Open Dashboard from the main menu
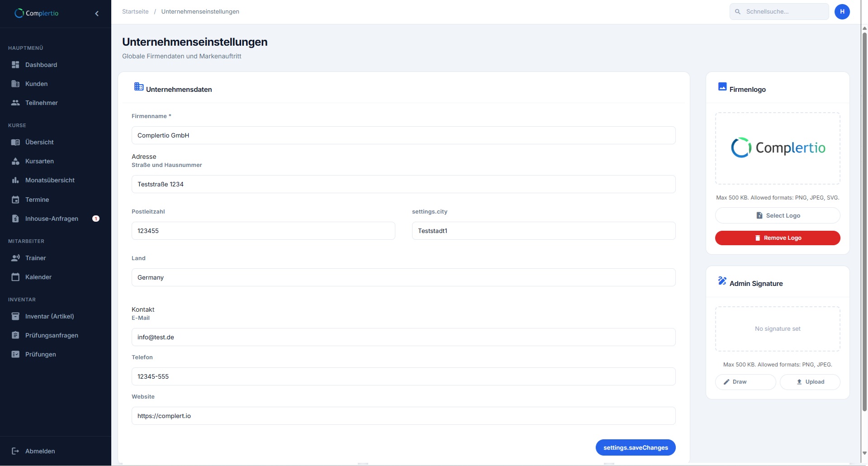This screenshot has width=868, height=466. coord(56,65)
